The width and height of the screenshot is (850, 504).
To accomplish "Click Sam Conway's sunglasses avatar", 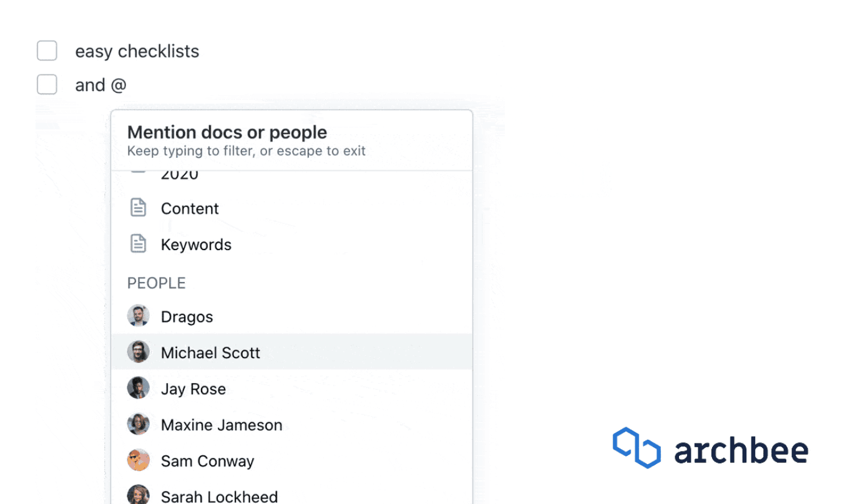I will pyautogui.click(x=138, y=461).
